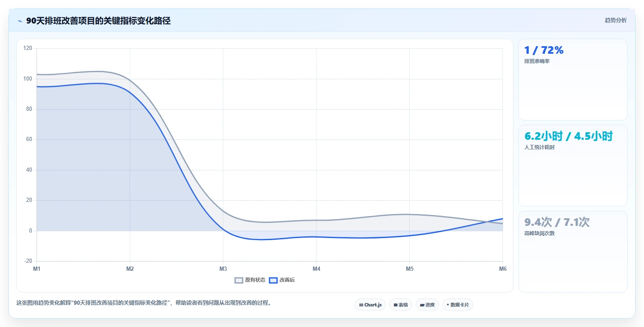644x327 pixels.
Task: Click the blue 改善后 legend swatch
Action: pyautogui.click(x=273, y=280)
